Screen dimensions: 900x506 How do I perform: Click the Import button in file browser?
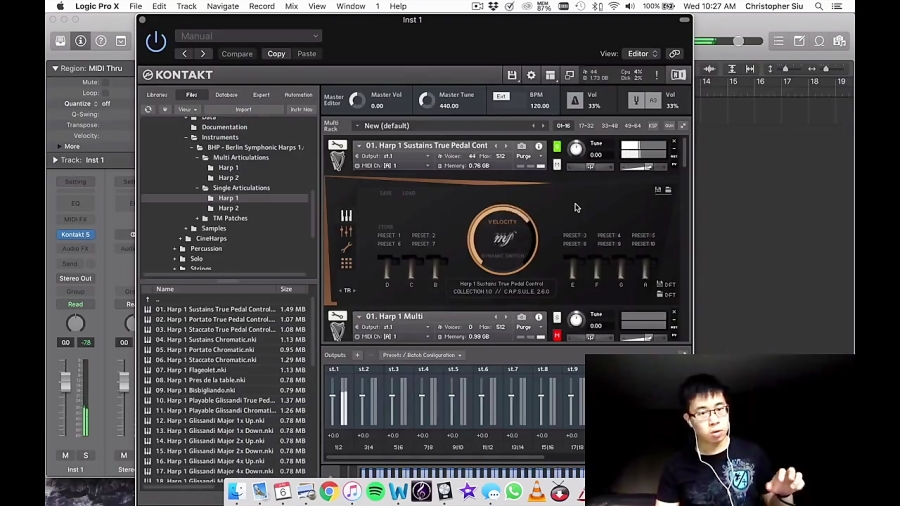(x=243, y=109)
